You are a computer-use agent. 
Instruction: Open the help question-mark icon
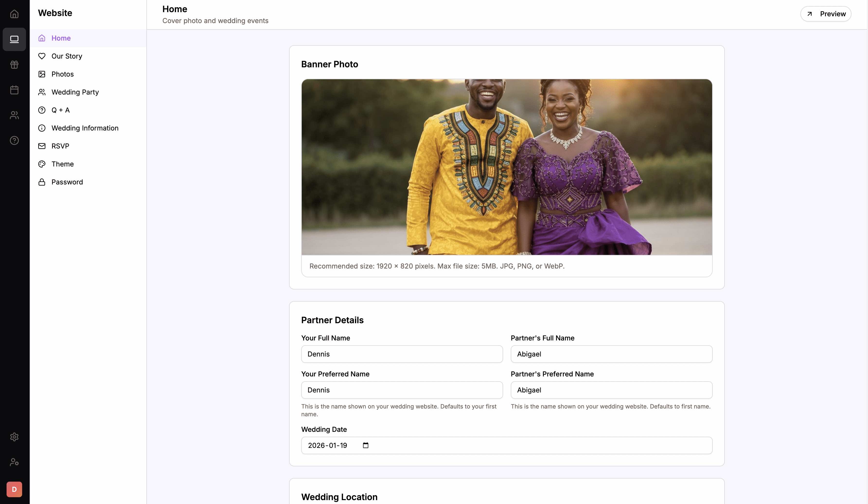pos(14,140)
